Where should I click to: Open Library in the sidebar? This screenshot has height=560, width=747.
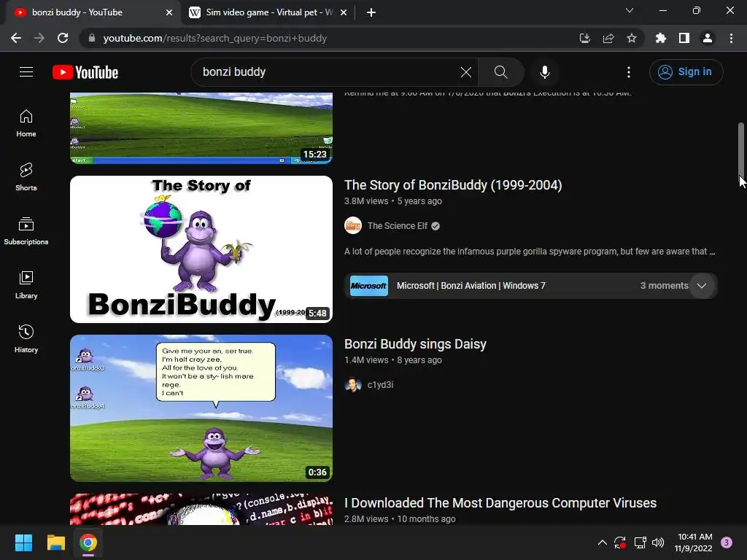coord(26,285)
